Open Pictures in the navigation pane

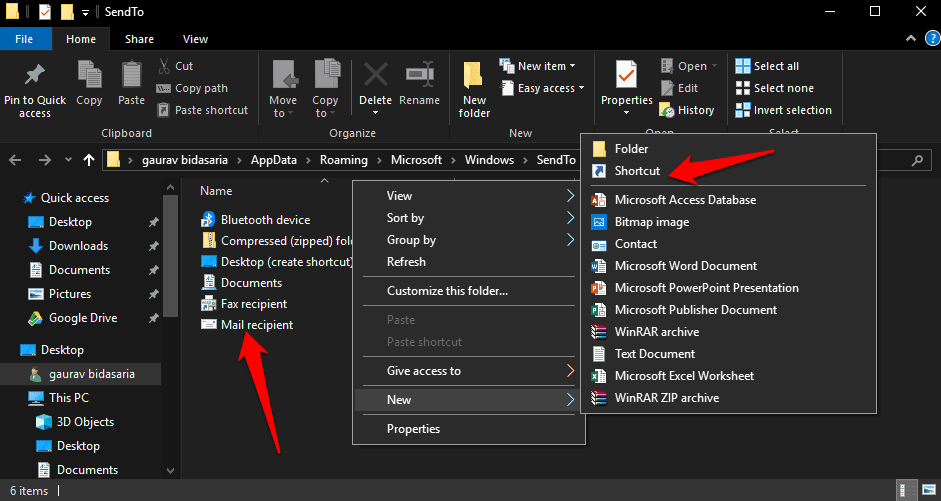[x=70, y=294]
